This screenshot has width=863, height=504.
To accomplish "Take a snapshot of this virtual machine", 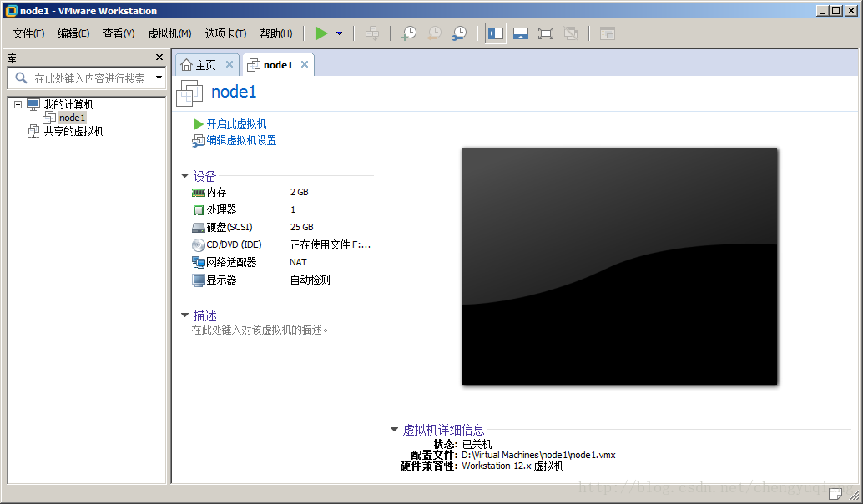I will (409, 33).
